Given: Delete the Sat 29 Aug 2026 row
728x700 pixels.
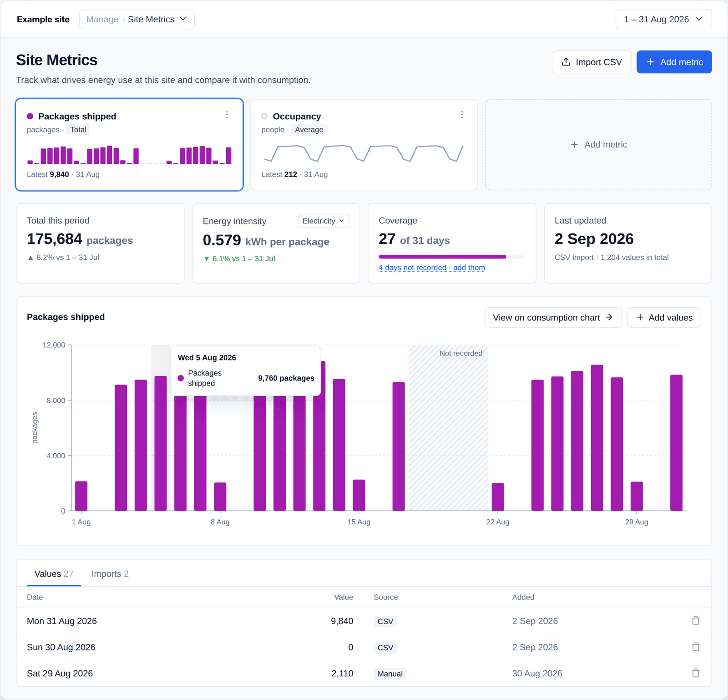Looking at the screenshot, I should (x=696, y=673).
